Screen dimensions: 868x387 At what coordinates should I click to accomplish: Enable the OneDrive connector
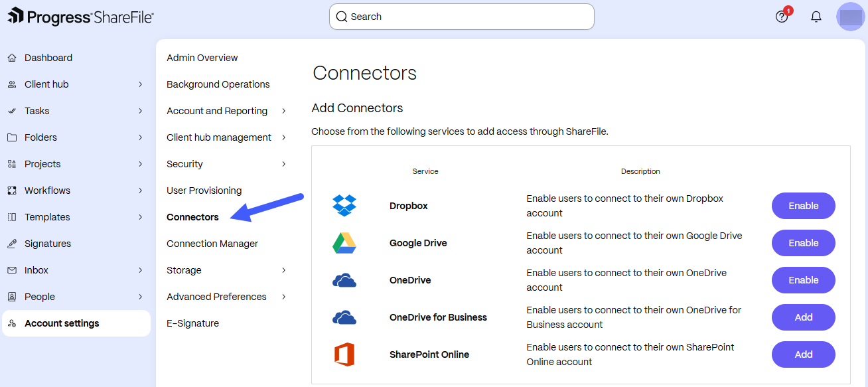(804, 280)
